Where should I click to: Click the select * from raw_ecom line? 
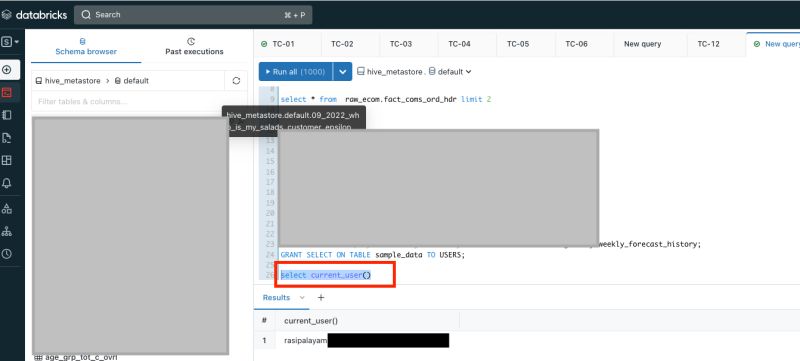click(x=385, y=99)
